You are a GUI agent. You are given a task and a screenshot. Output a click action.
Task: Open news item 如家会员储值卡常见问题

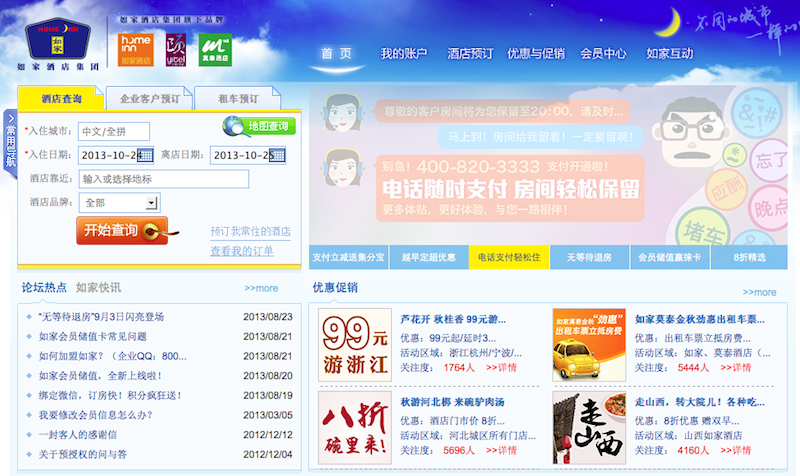coord(92,337)
